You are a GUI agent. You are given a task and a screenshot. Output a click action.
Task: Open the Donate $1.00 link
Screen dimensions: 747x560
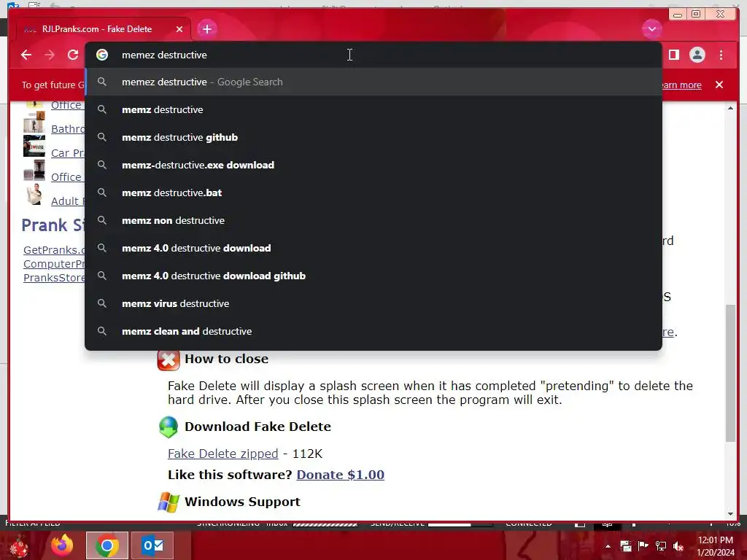click(340, 474)
